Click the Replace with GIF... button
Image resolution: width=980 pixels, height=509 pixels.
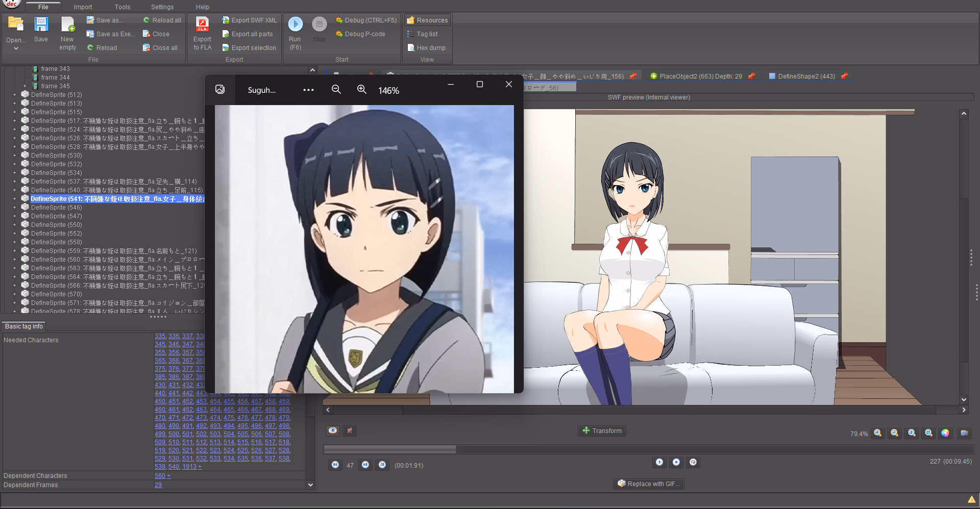coord(648,484)
